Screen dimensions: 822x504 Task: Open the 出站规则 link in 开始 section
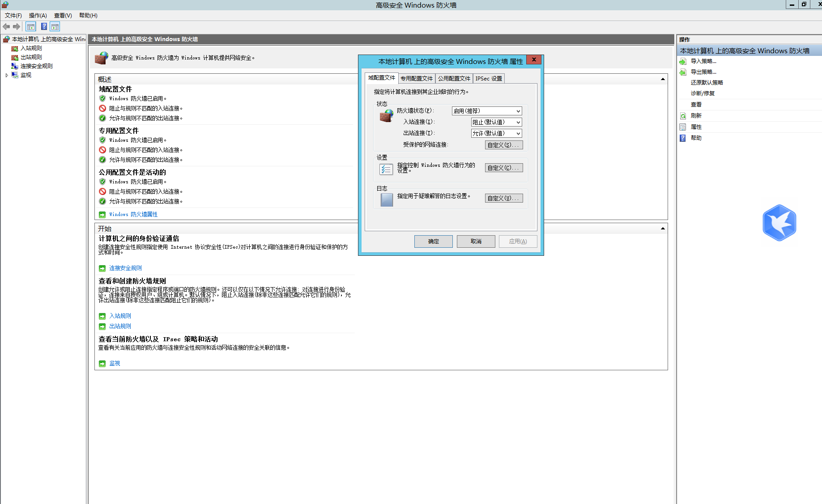120,326
